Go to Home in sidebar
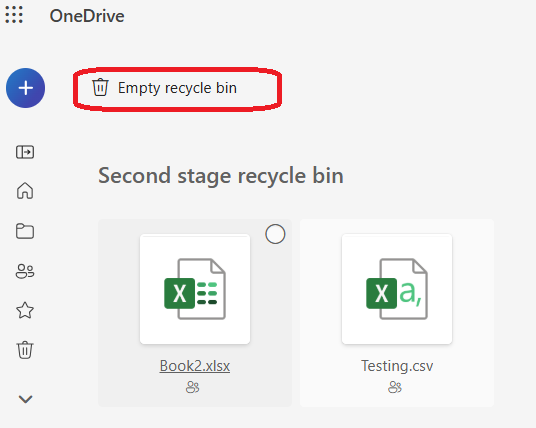Image resolution: width=536 pixels, height=428 pixels. pos(25,190)
